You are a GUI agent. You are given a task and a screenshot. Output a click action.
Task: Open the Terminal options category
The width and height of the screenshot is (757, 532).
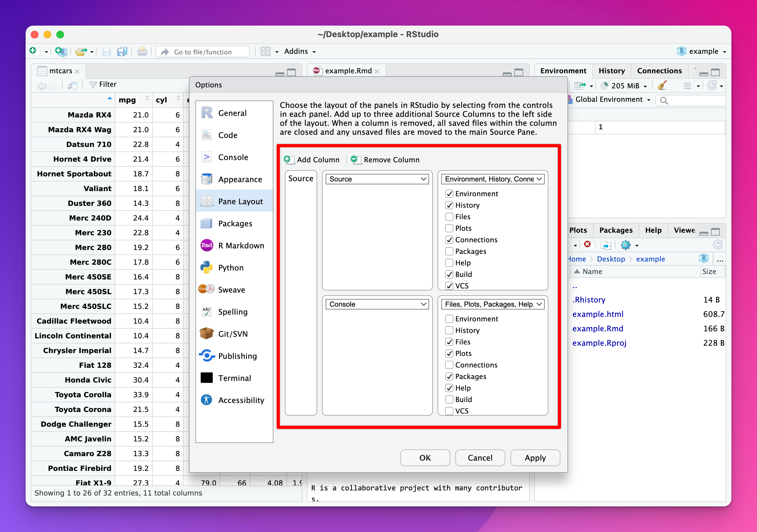[x=234, y=378]
